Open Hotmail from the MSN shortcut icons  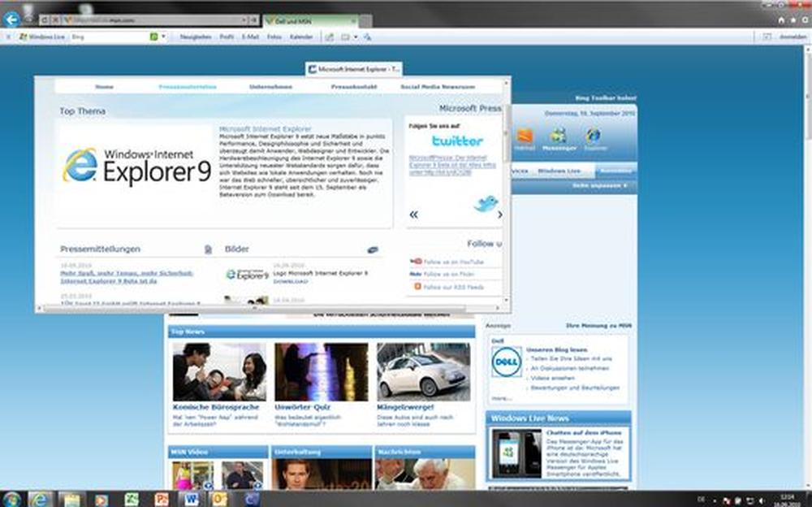525,136
